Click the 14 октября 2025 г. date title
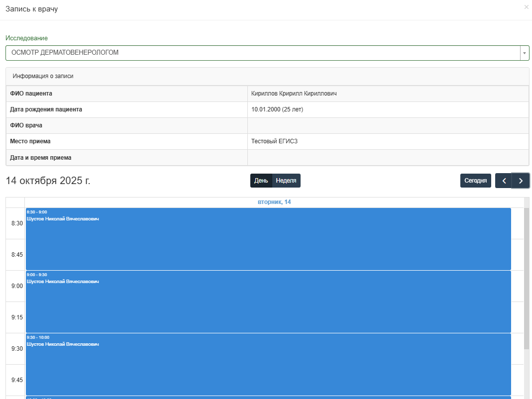The height and width of the screenshot is (399, 532). (48, 181)
